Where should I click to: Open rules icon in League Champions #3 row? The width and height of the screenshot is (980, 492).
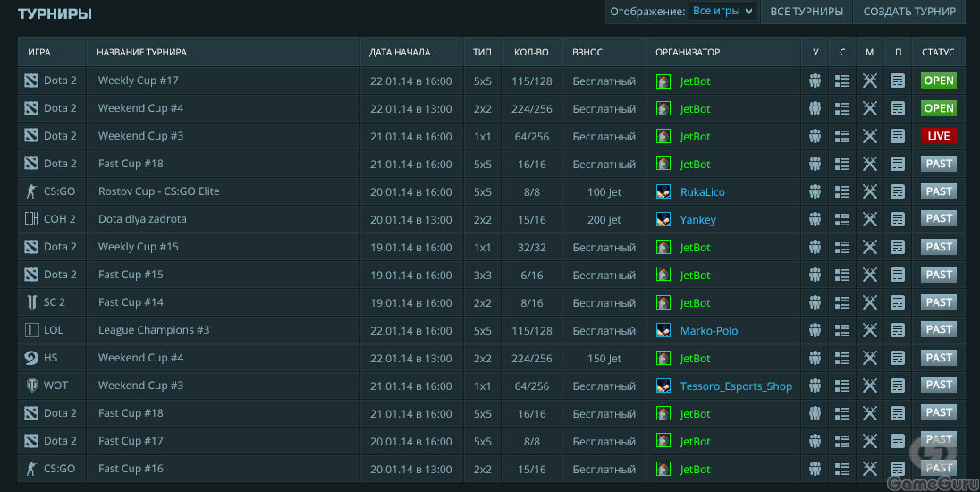(898, 330)
